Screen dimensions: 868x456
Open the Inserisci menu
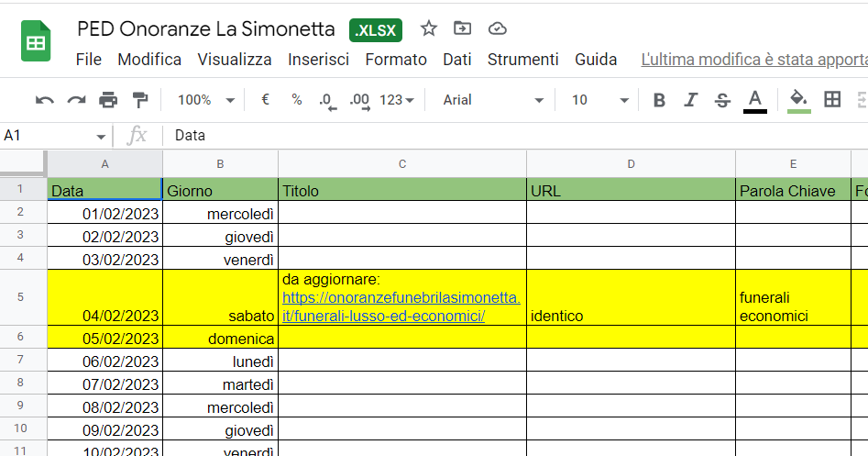coord(318,60)
